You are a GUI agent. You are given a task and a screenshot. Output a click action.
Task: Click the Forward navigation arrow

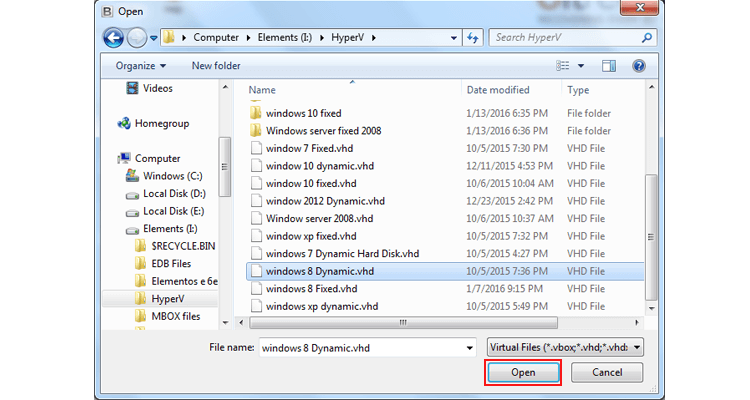pyautogui.click(x=137, y=38)
